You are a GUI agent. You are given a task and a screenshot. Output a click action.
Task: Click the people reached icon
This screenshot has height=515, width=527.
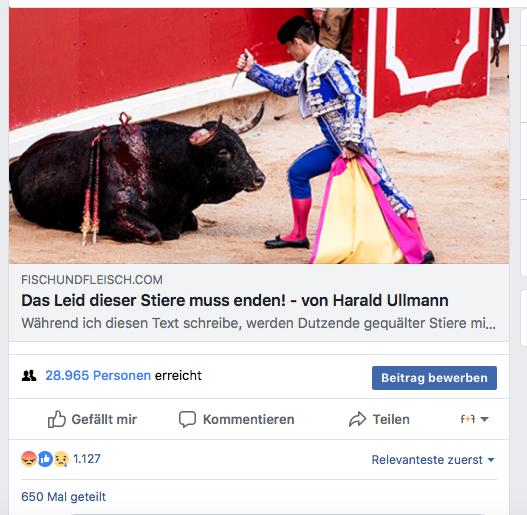pyautogui.click(x=29, y=375)
